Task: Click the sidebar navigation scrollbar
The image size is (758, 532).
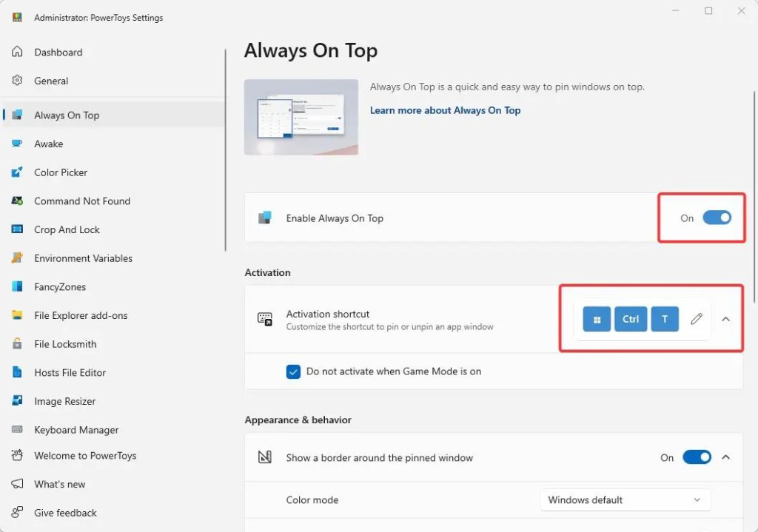Action: coord(225,149)
